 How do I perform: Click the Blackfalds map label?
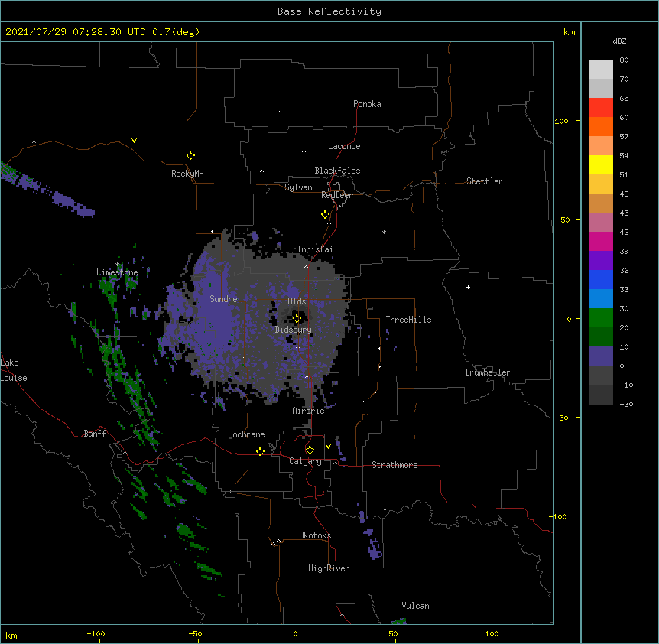click(x=337, y=171)
